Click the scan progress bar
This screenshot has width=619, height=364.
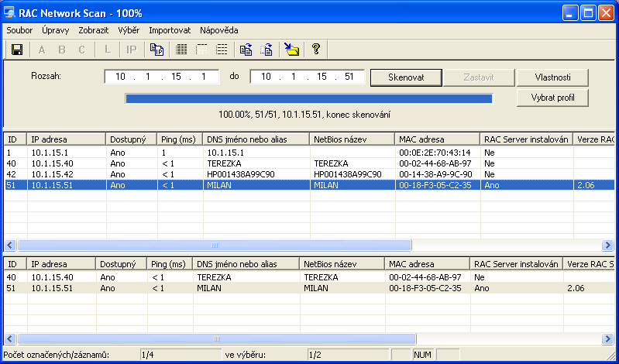tap(308, 98)
